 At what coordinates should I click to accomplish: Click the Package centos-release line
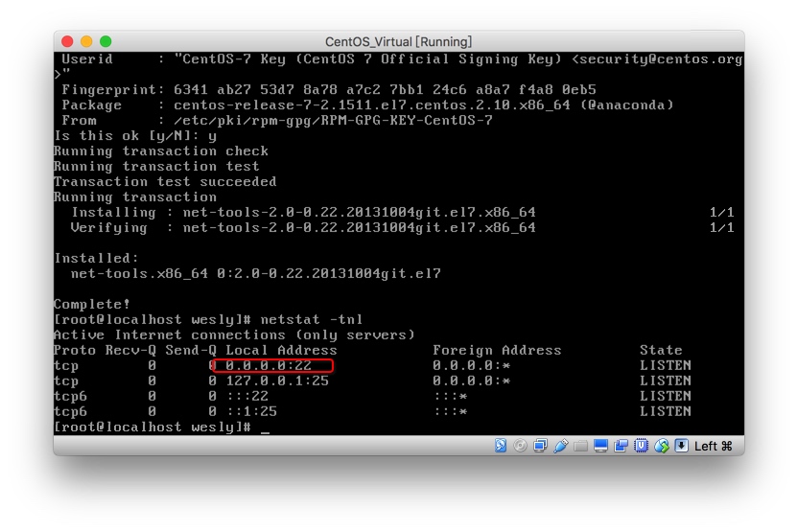[x=368, y=104]
